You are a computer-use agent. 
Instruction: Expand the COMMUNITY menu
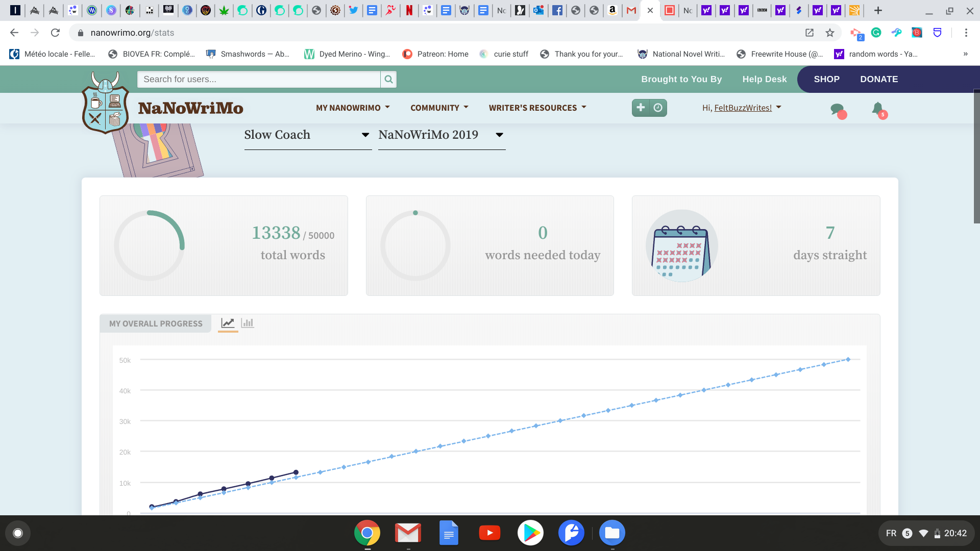(x=439, y=108)
